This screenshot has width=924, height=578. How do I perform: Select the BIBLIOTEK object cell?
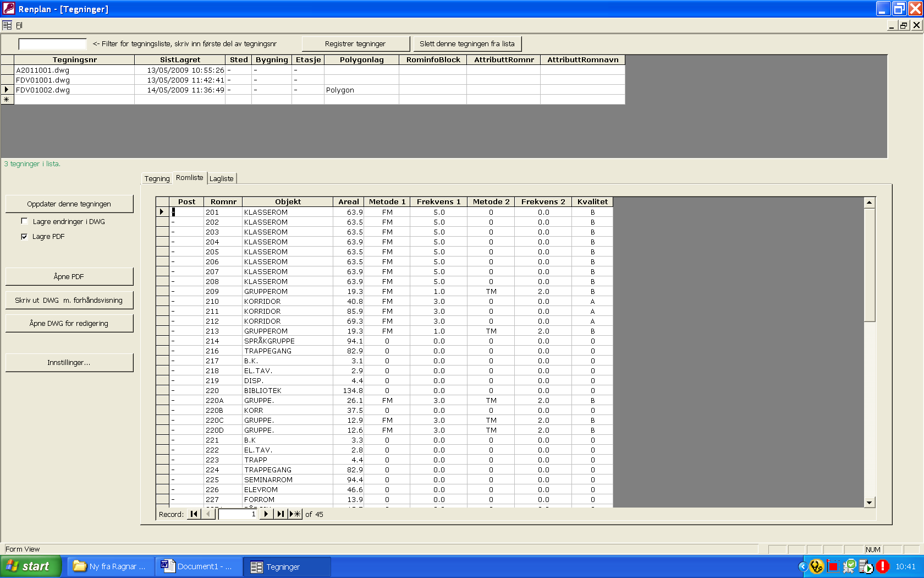(x=288, y=390)
